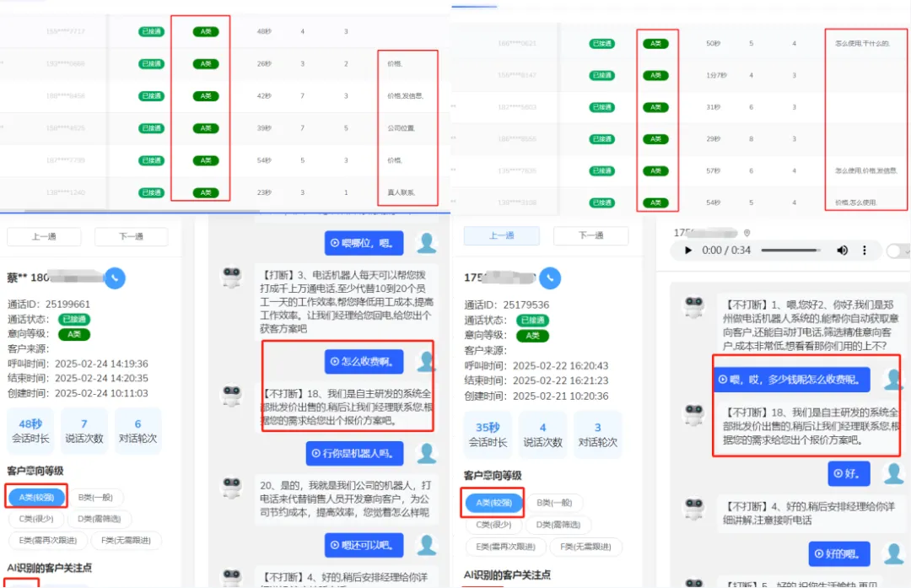Open the audio player three-dot overflow menu
The image size is (911, 588).
[x=865, y=250]
